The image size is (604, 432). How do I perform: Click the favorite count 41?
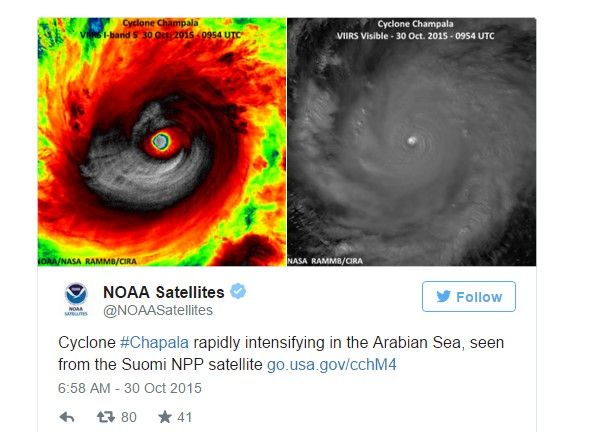(184, 417)
